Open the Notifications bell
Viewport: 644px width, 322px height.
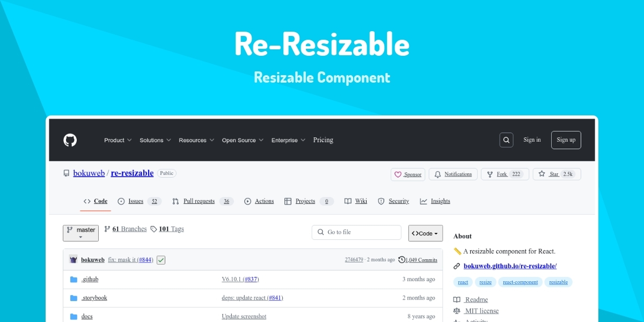point(439,174)
